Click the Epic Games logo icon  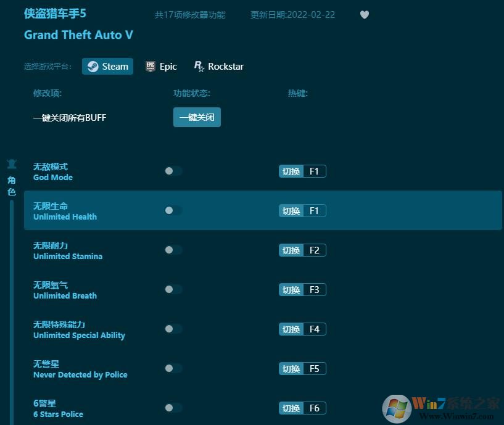(x=150, y=67)
